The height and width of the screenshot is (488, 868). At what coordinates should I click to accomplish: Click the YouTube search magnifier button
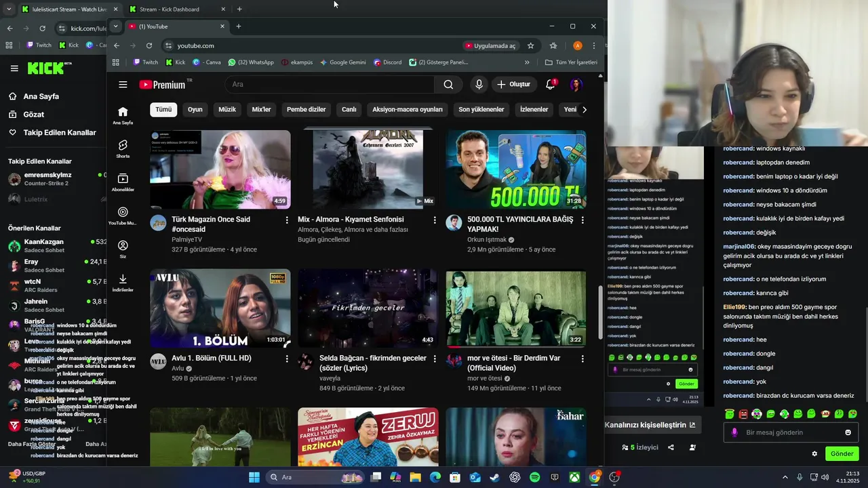pyautogui.click(x=448, y=85)
